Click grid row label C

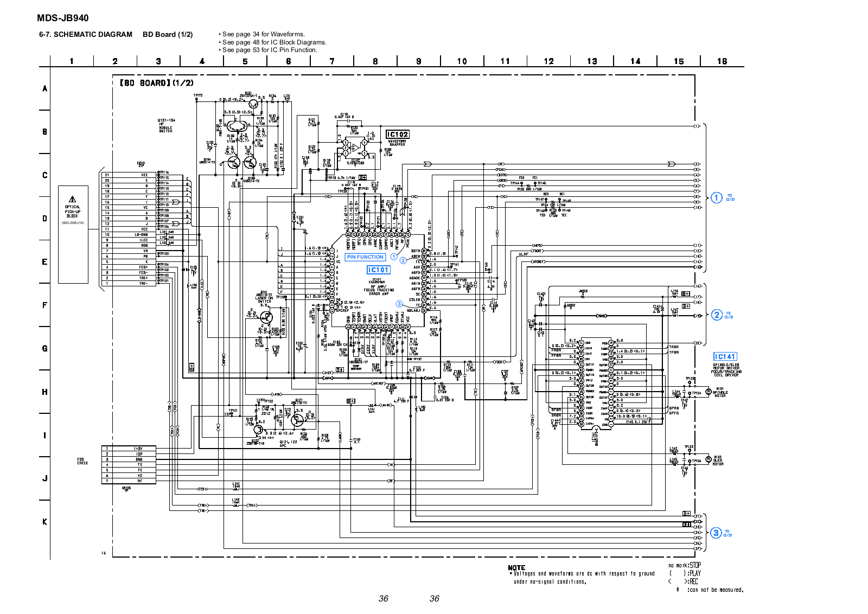pos(44,175)
